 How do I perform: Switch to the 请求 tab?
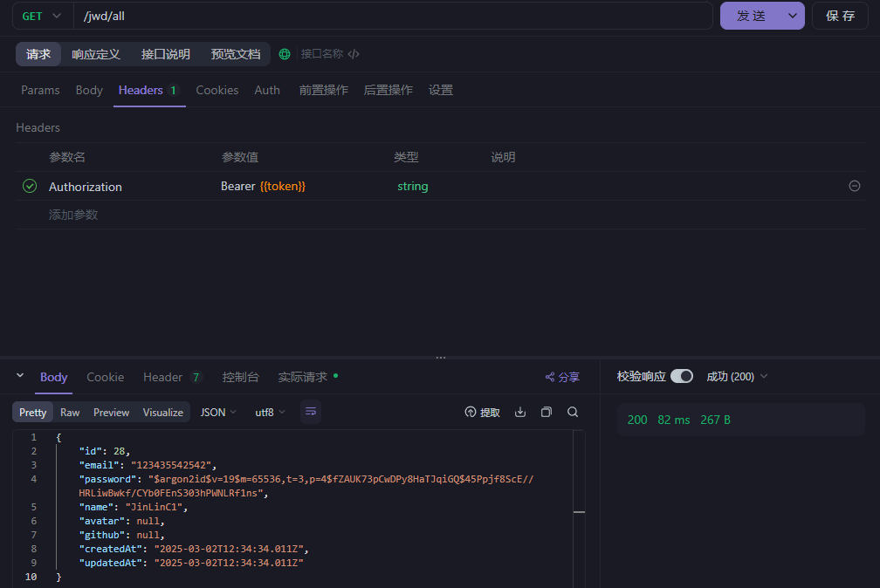[x=38, y=54]
